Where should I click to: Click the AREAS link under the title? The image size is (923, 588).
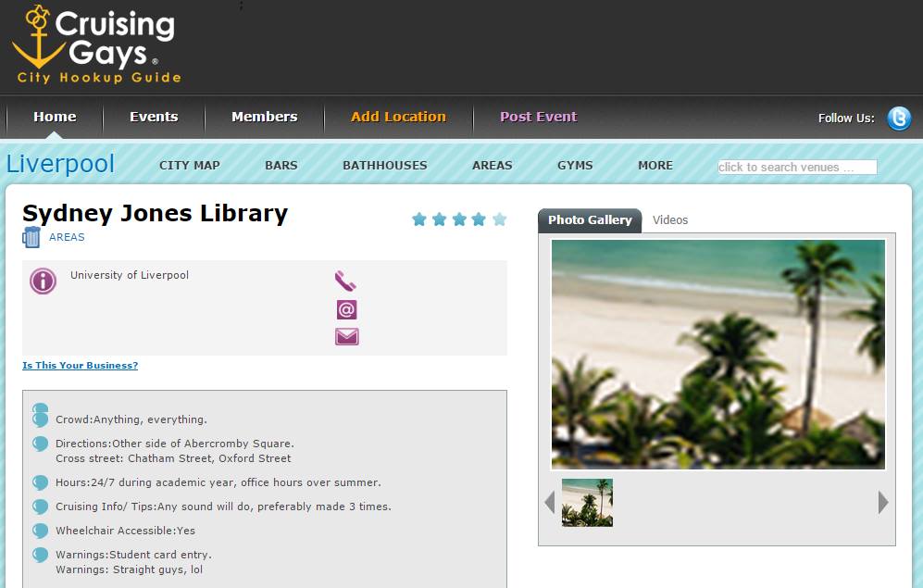(67, 237)
